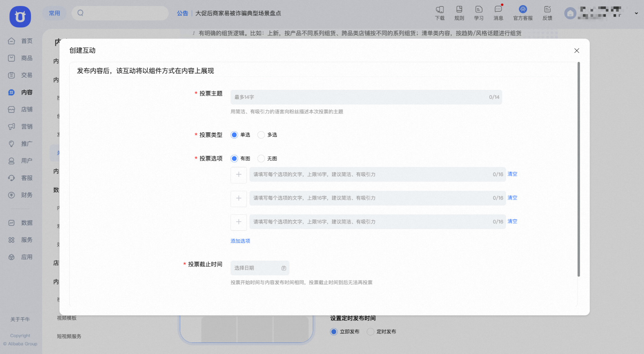Clear the second vote option
The width and height of the screenshot is (644, 354).
[x=512, y=198]
